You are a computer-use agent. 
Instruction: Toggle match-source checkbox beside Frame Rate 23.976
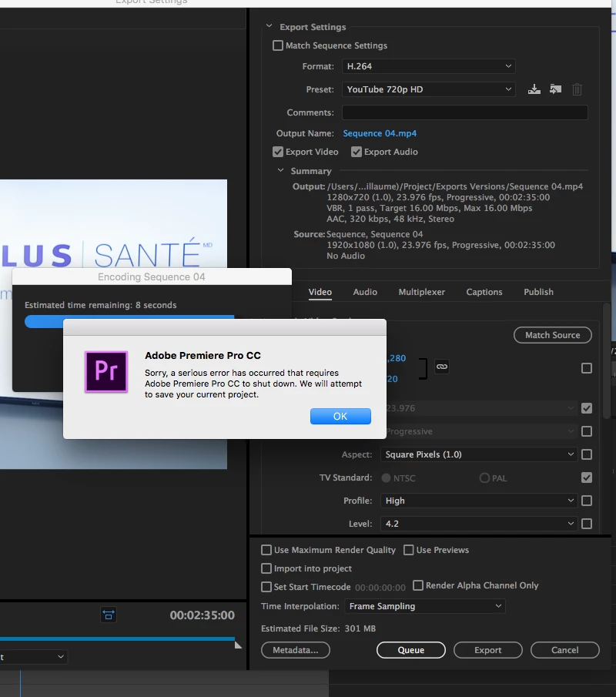[587, 408]
